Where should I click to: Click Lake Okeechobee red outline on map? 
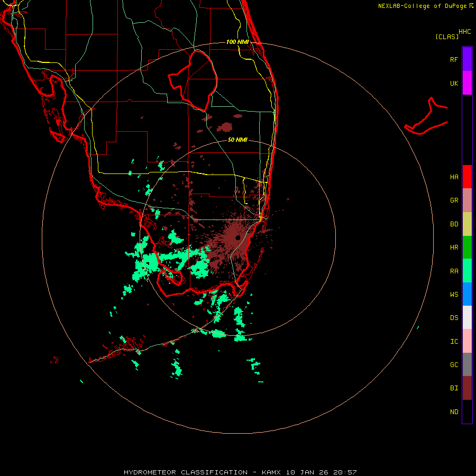click(193, 80)
